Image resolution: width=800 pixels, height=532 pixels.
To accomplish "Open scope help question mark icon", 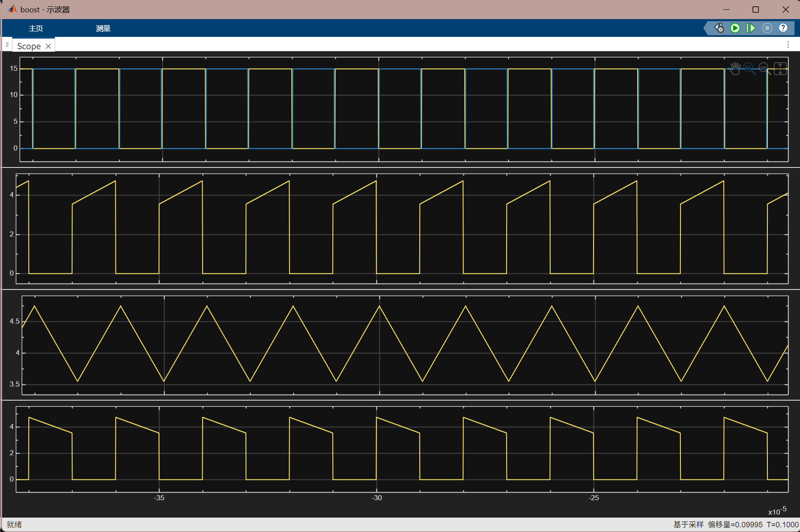I will [x=783, y=28].
